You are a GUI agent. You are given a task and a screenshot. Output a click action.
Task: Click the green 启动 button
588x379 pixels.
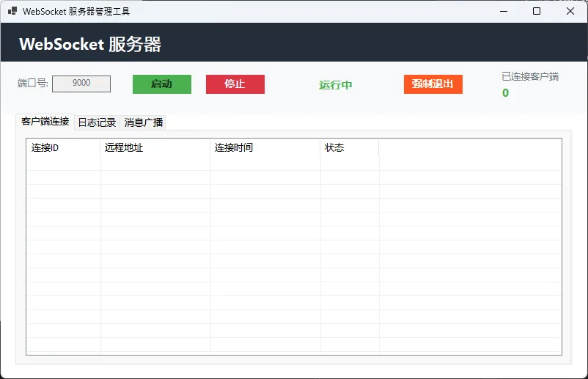coord(161,84)
